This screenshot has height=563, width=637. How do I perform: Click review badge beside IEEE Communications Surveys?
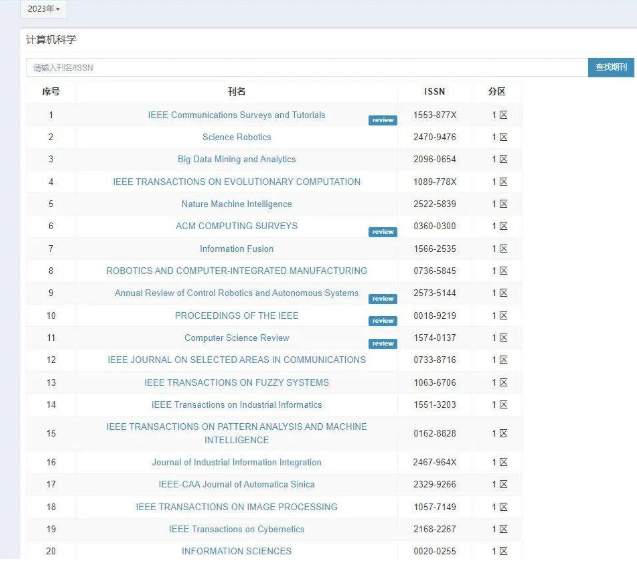[x=383, y=120]
